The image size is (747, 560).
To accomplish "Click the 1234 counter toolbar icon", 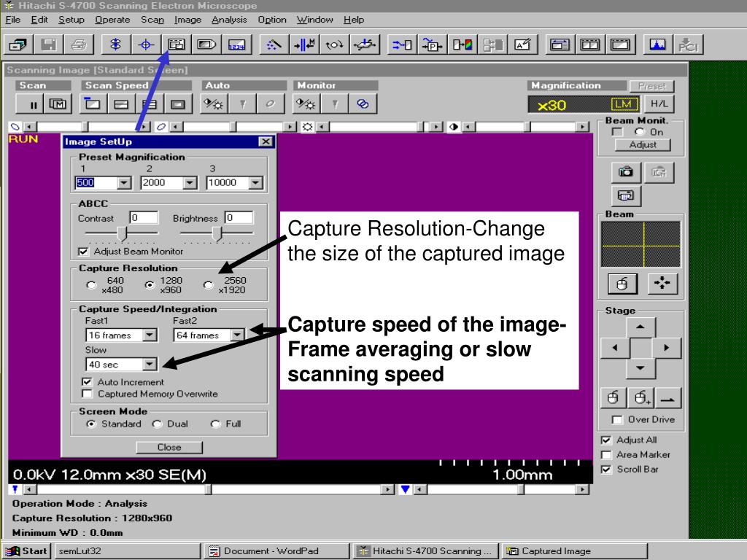I will [237, 44].
